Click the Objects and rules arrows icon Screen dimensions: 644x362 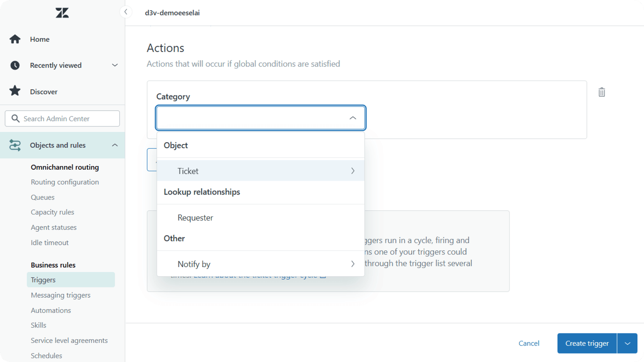pyautogui.click(x=15, y=145)
